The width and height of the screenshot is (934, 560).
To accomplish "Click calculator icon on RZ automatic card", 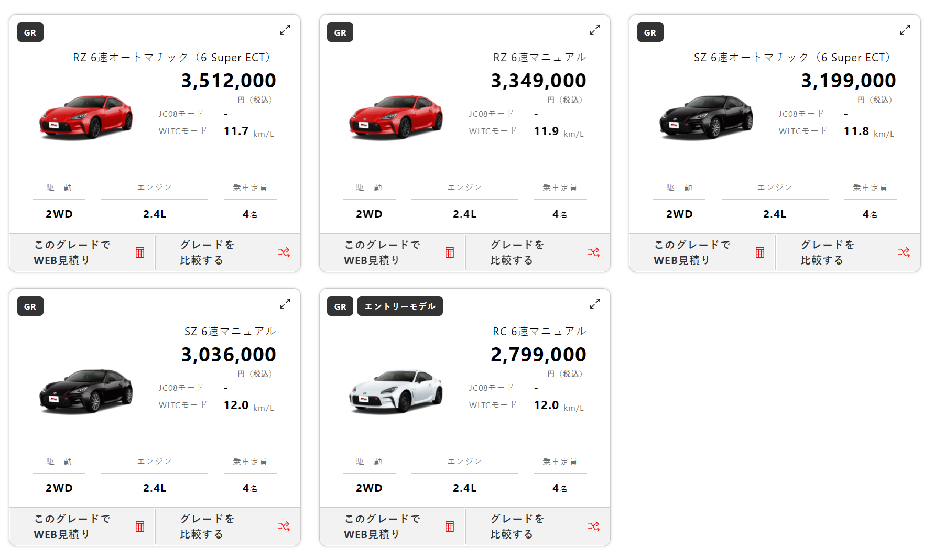I will [x=140, y=252].
